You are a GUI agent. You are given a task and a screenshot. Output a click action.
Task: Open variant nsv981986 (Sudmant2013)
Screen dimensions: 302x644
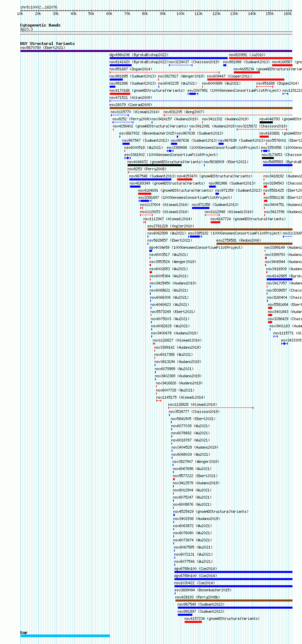232,183
